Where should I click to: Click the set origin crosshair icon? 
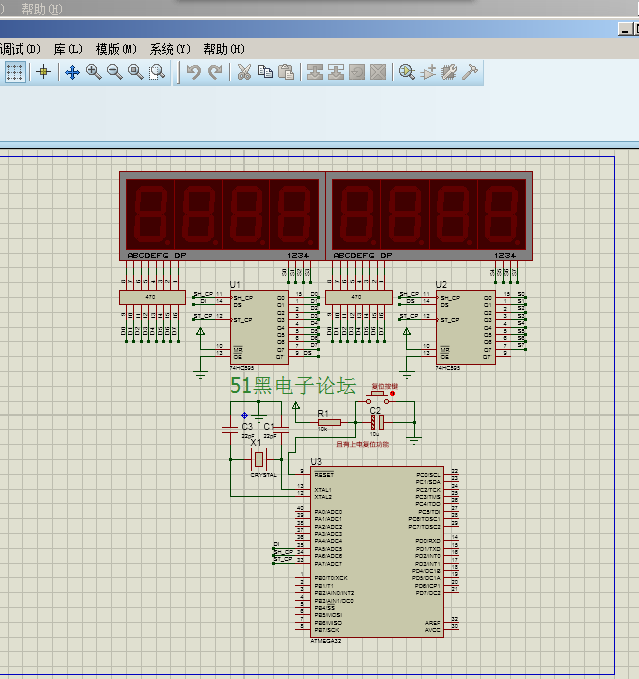[x=43, y=72]
